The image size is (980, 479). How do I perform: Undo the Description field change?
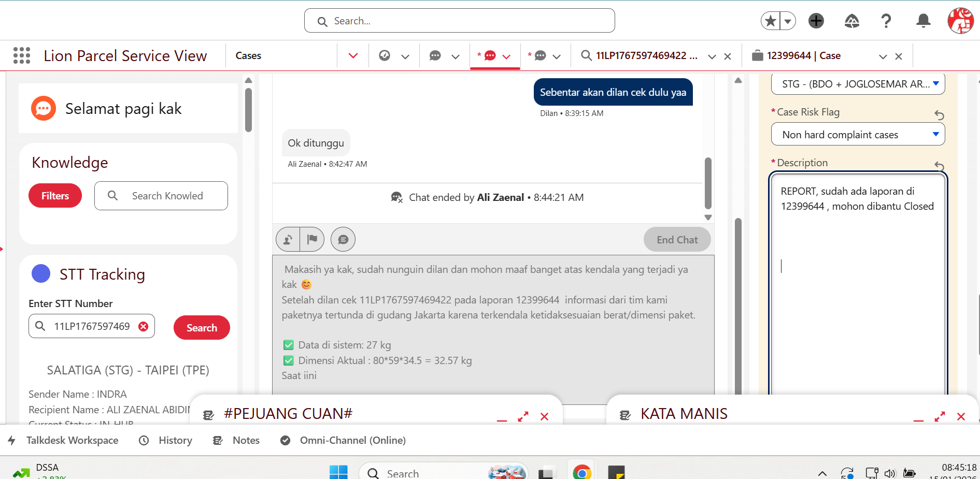point(939,166)
